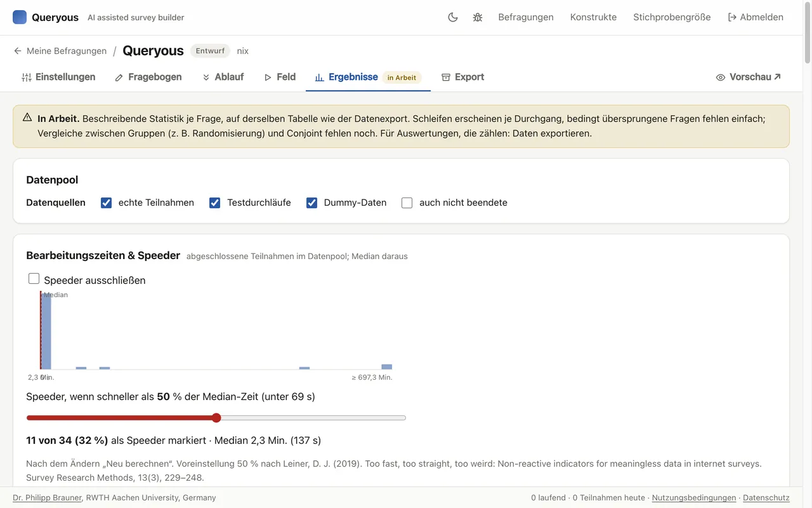Click the Queryous logo icon
The width and height of the screenshot is (812, 508).
click(20, 17)
